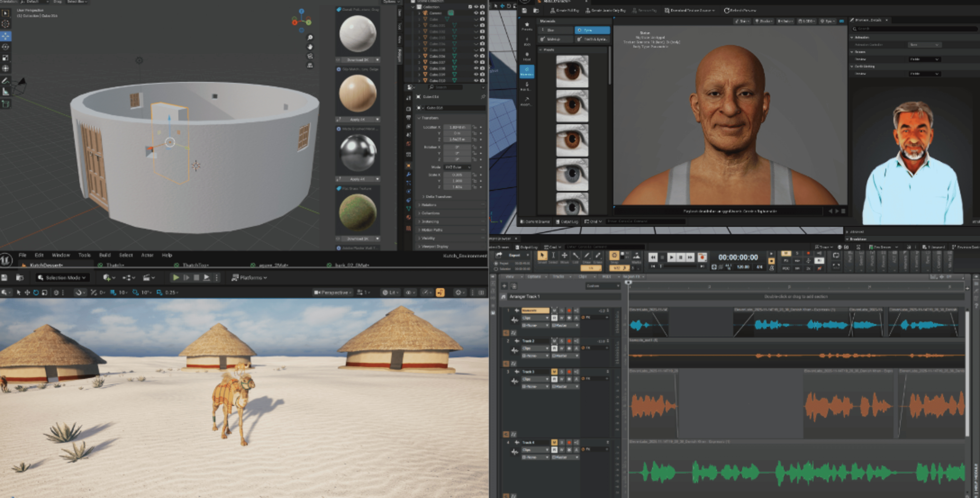Image resolution: width=980 pixels, height=498 pixels.
Task: Click Blender's viewport pan hand icon
Action: pos(310,47)
